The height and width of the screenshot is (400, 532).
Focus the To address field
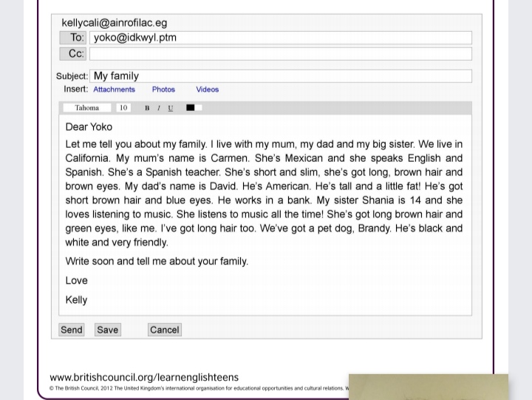pyautogui.click(x=281, y=38)
